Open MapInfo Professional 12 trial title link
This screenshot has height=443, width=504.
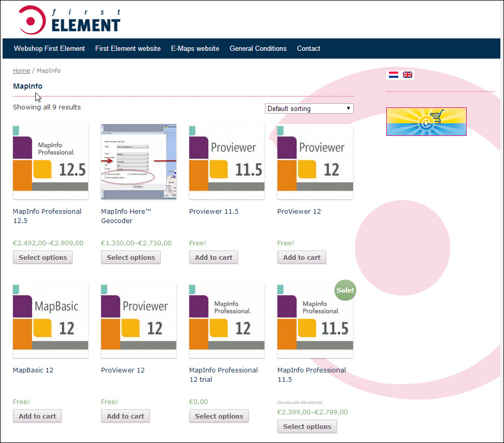223,375
